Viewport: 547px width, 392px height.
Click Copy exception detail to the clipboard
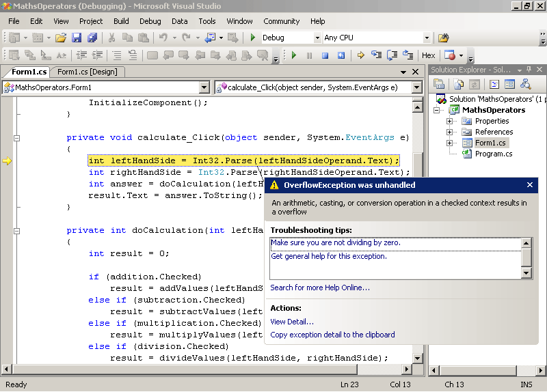pyautogui.click(x=332, y=335)
